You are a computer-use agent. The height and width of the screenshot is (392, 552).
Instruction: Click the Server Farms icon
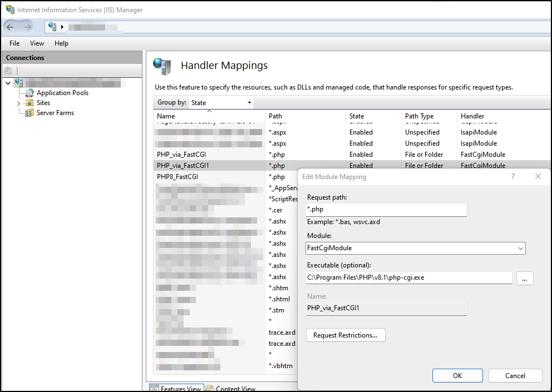point(29,113)
